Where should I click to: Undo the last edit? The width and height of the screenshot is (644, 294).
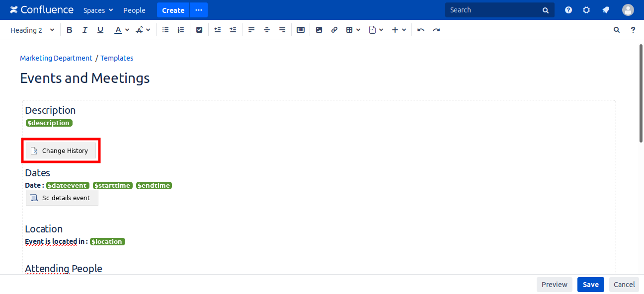(x=421, y=30)
